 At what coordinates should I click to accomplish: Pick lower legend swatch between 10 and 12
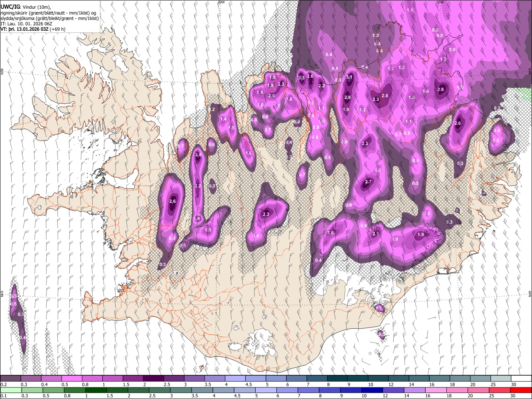(x=372, y=390)
